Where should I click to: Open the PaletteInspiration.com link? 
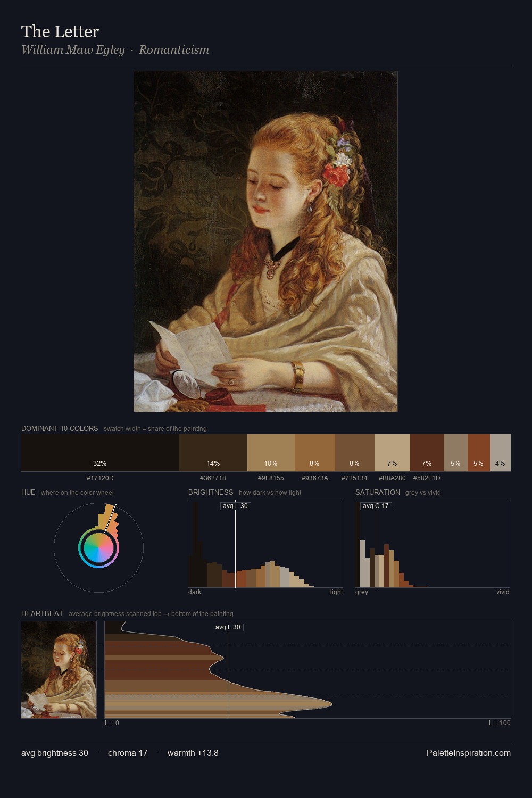pyautogui.click(x=469, y=753)
